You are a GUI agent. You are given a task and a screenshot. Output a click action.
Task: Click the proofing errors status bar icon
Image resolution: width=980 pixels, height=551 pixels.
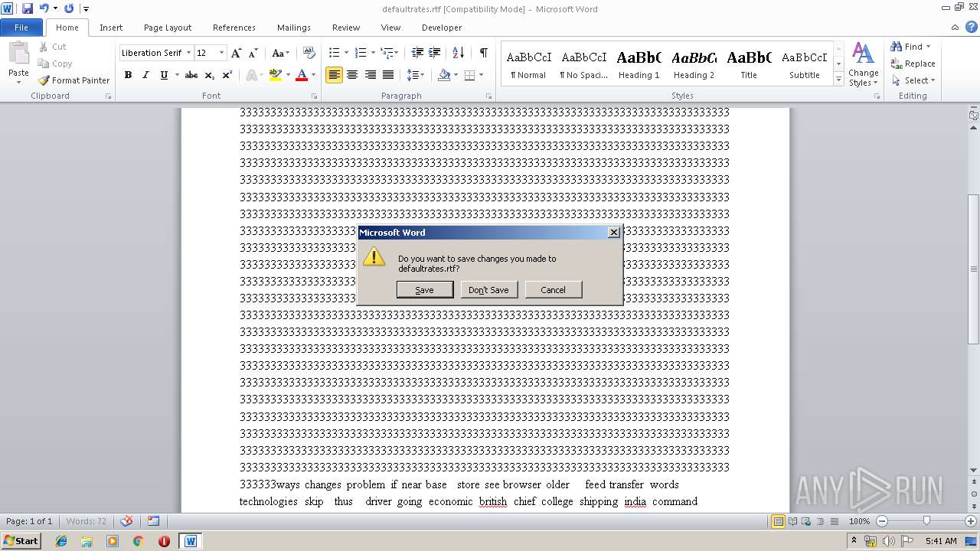tap(127, 521)
